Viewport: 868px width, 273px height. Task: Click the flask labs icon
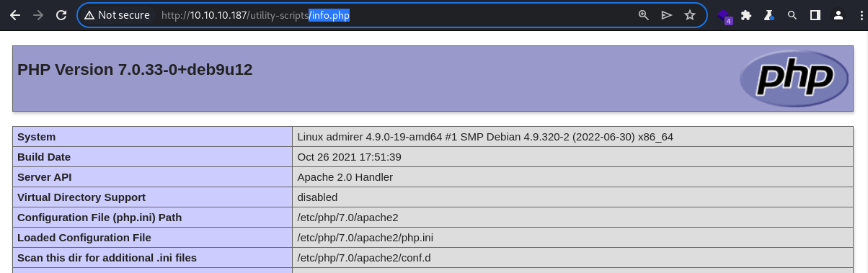click(769, 14)
